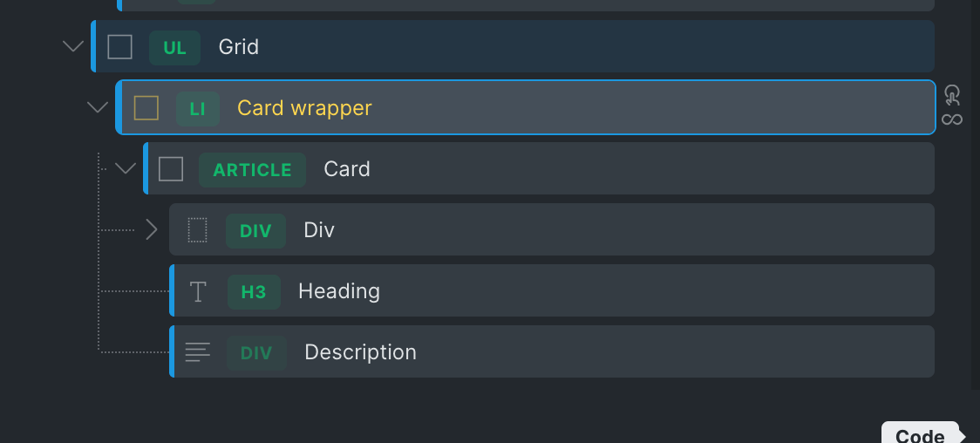This screenshot has width=980, height=443.
Task: Select the Heading element in the tree
Action: pos(338,291)
